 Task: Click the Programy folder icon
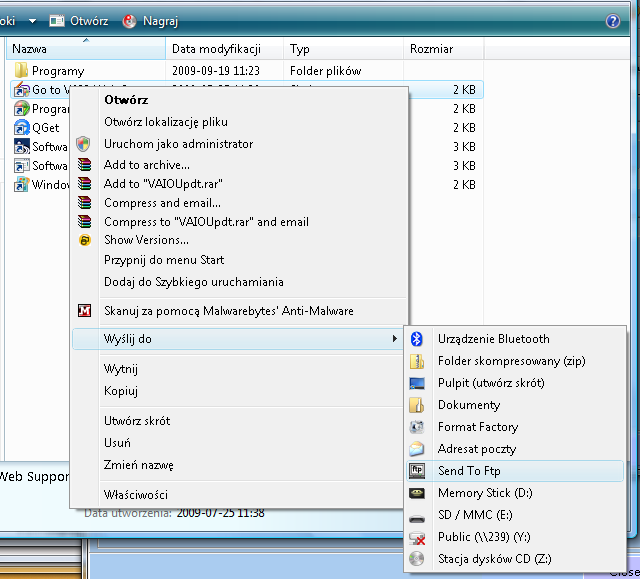(x=21, y=71)
